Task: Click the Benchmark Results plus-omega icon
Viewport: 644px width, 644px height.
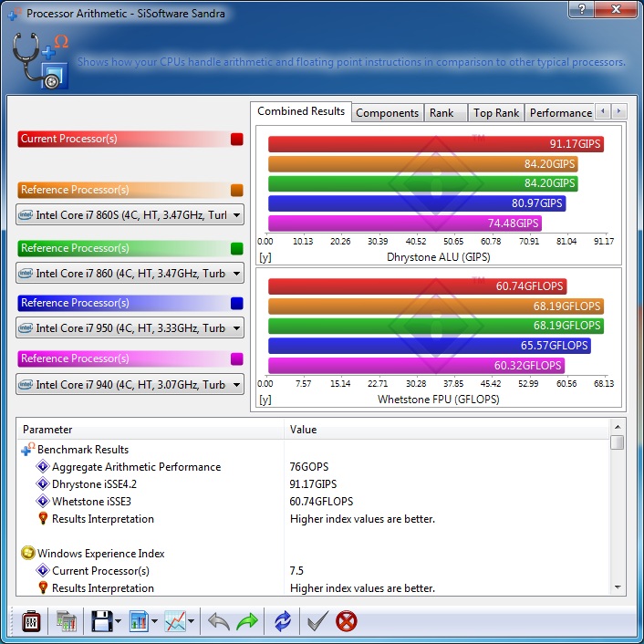Action: click(x=28, y=450)
